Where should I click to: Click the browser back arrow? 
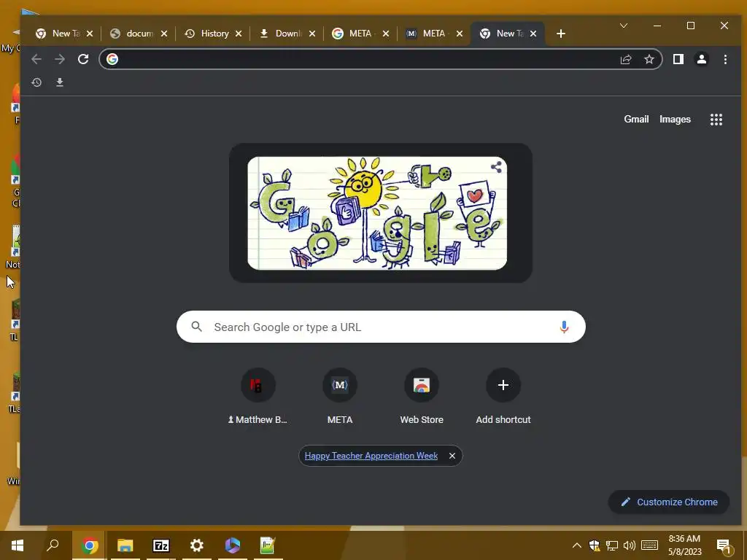pyautogui.click(x=36, y=59)
